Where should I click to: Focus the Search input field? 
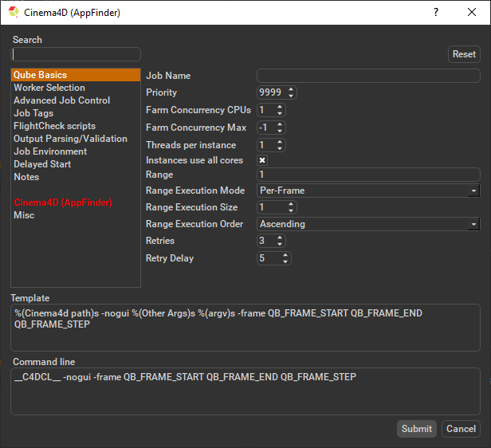[x=76, y=54]
